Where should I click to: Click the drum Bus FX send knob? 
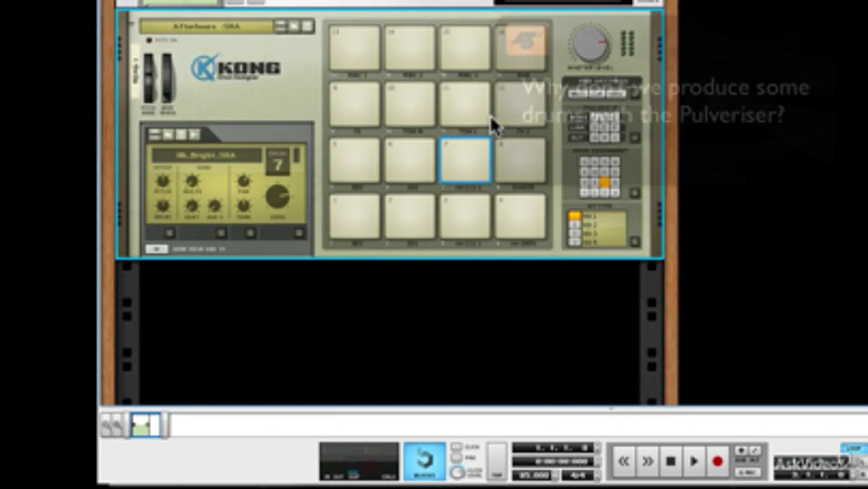(192, 181)
